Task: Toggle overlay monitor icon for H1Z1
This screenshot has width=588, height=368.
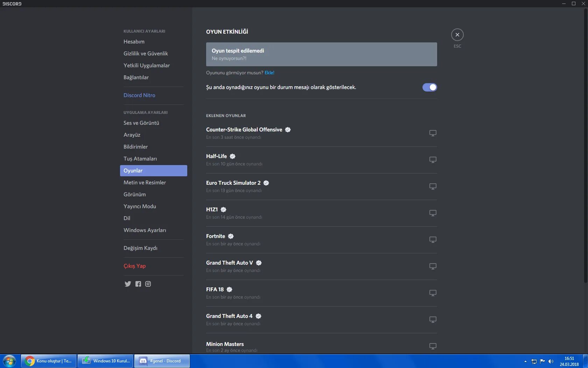Action: (x=433, y=213)
